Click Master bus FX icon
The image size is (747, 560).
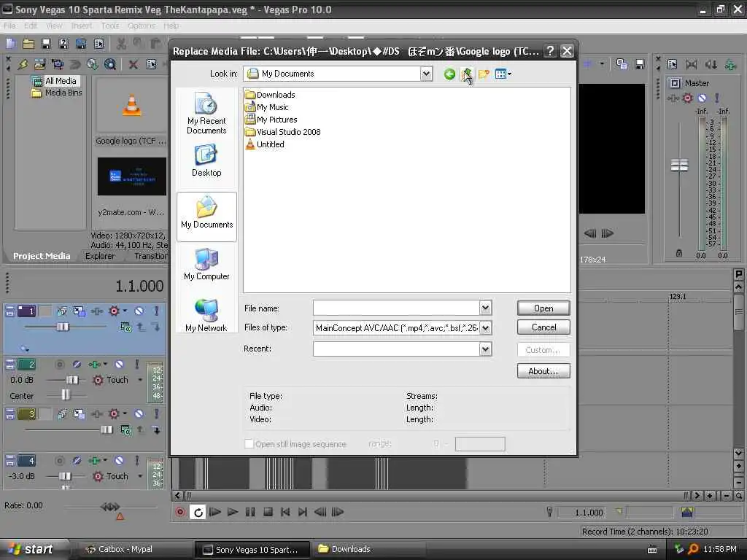pos(673,98)
